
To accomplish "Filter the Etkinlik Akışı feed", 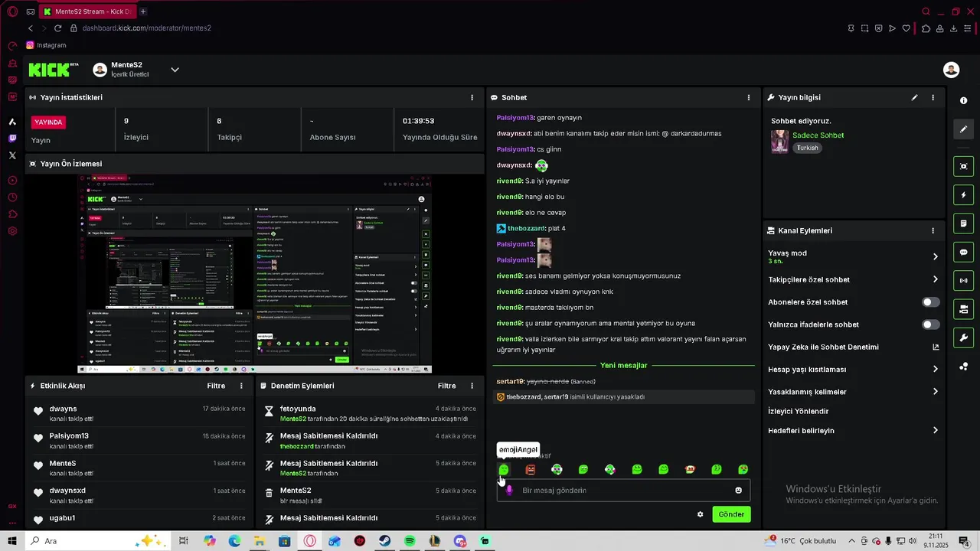I will pos(216,386).
